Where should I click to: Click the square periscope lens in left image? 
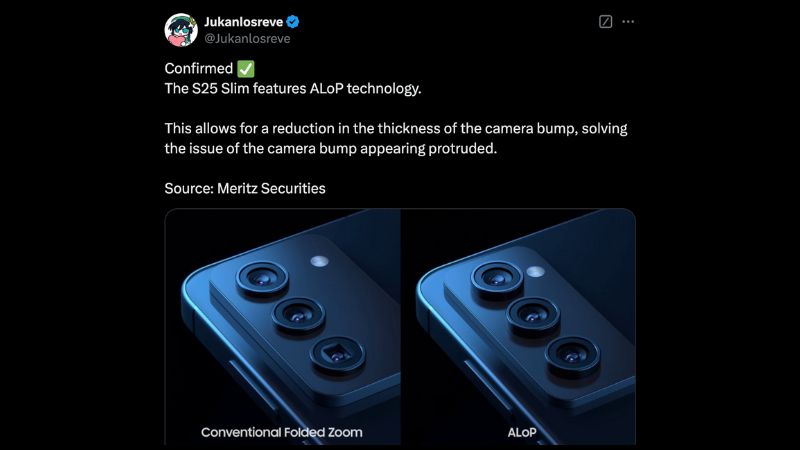[x=337, y=354]
